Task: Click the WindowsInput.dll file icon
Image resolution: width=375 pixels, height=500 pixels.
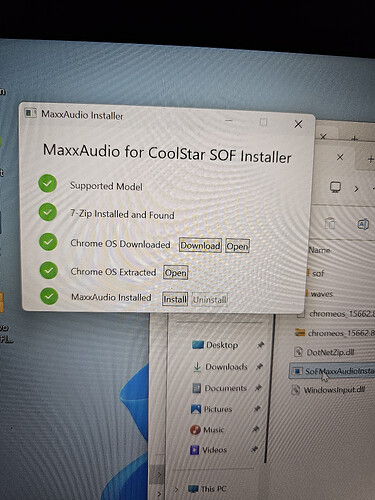Action: (x=295, y=390)
